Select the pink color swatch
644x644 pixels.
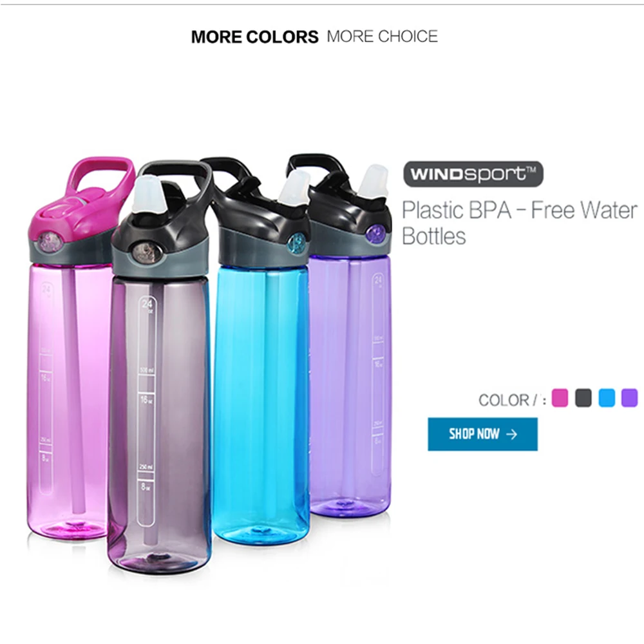560,397
